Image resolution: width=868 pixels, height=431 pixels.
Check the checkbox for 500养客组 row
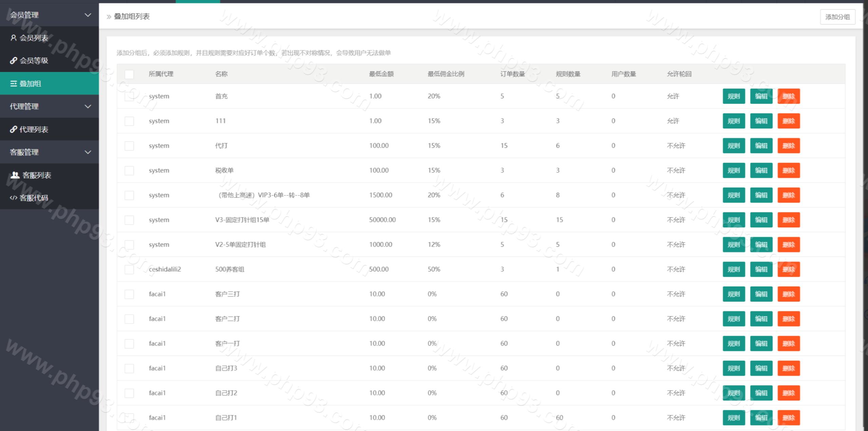point(129,269)
